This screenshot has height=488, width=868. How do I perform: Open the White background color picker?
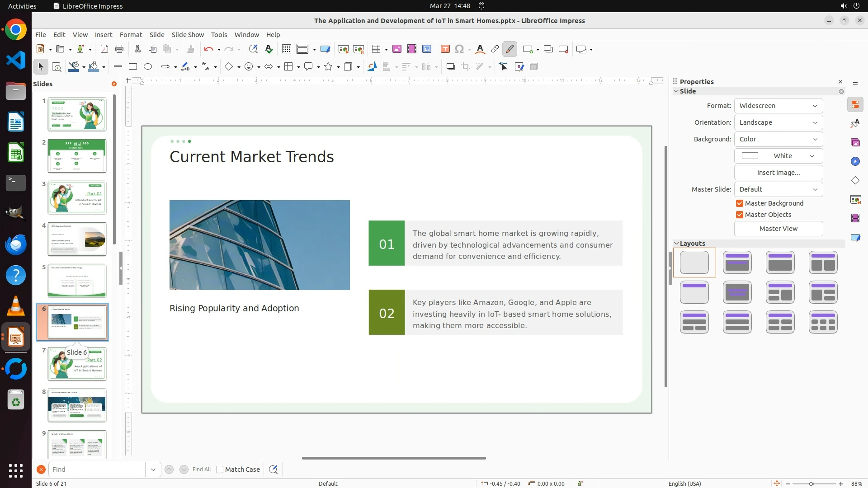[778, 156]
